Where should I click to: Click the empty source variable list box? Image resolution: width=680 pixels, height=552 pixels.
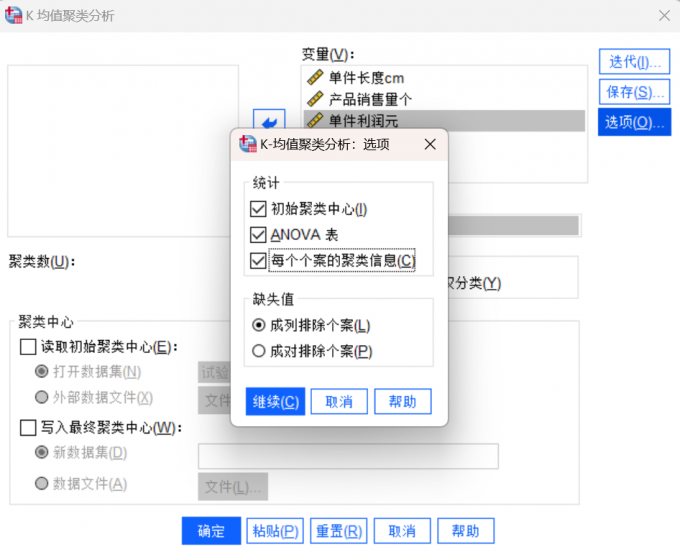(x=123, y=151)
